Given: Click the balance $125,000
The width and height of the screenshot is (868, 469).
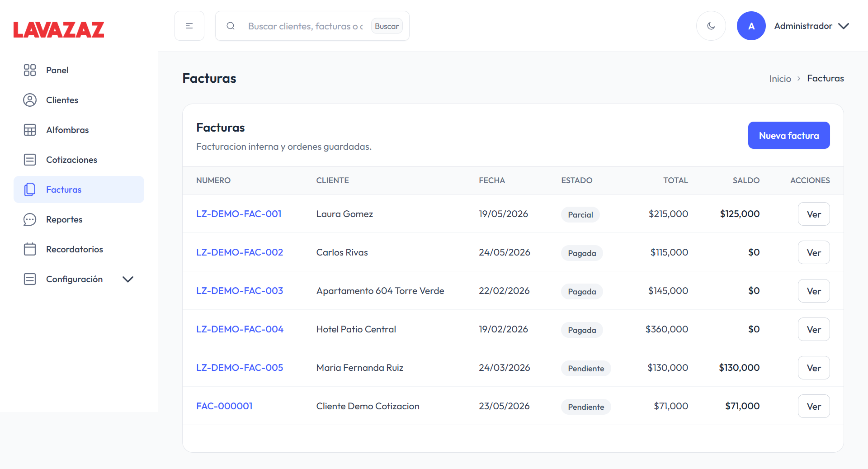Looking at the screenshot, I should coord(740,214).
